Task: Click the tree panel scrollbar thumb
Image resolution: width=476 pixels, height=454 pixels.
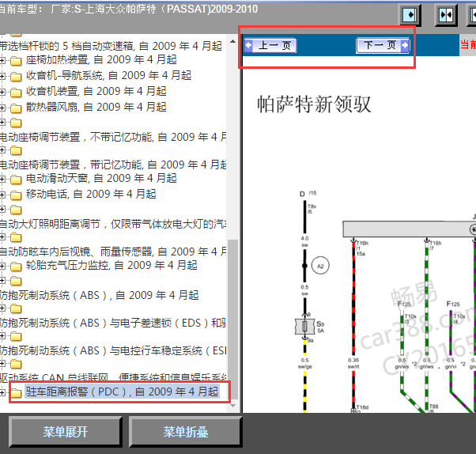Action: tap(232, 320)
